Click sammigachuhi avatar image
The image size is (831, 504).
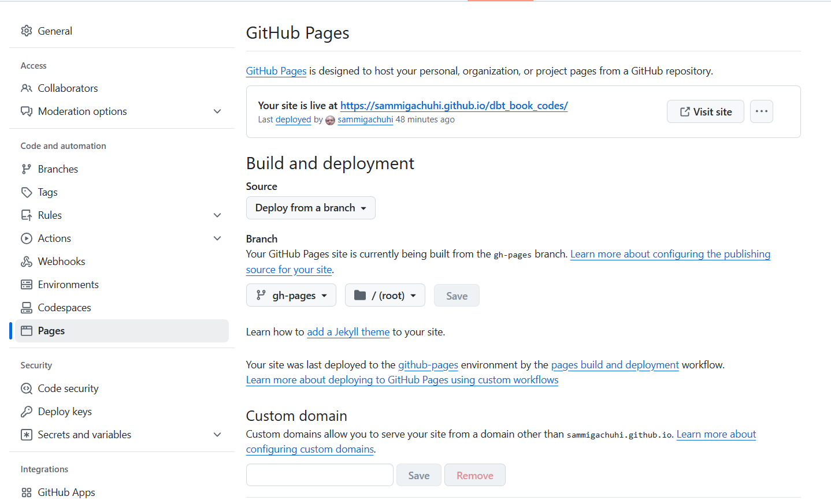click(330, 120)
